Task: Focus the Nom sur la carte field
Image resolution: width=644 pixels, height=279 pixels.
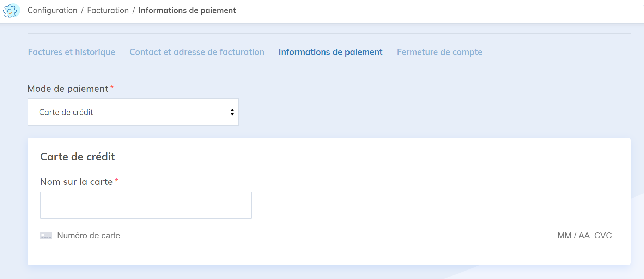Action: (146, 205)
